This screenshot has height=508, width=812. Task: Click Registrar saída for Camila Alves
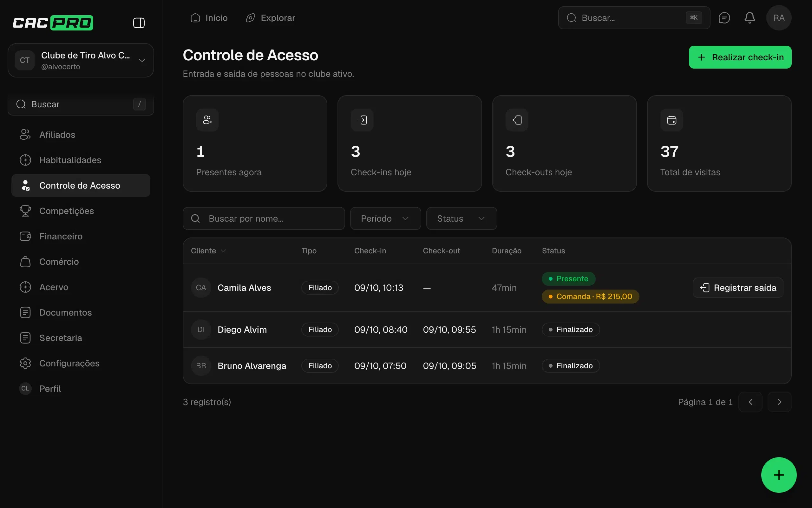point(738,288)
